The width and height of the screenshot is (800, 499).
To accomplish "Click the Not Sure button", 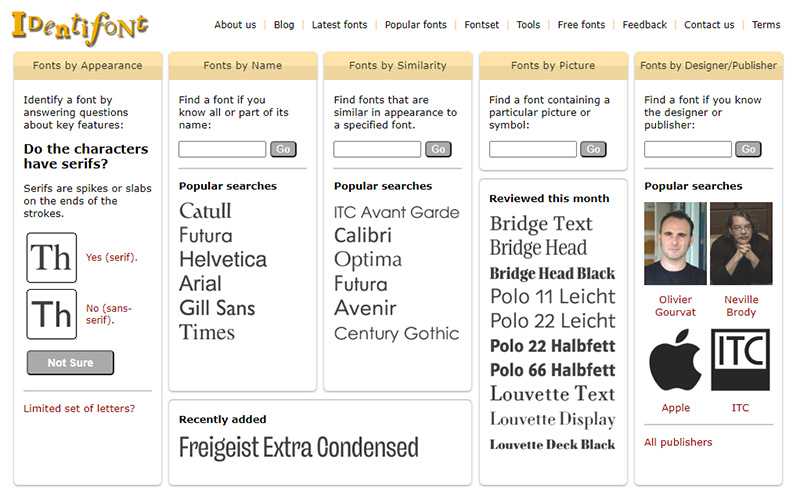I will point(70,363).
